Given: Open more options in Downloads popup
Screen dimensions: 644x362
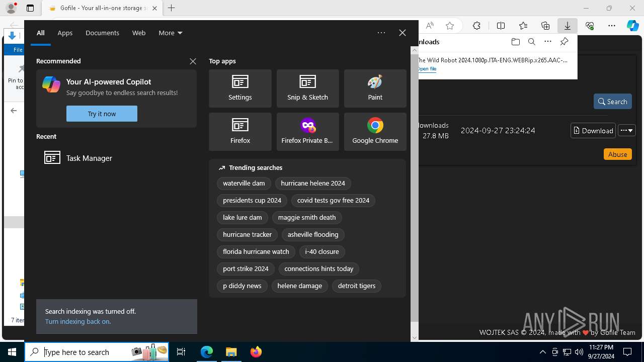Looking at the screenshot, I should click(x=548, y=42).
